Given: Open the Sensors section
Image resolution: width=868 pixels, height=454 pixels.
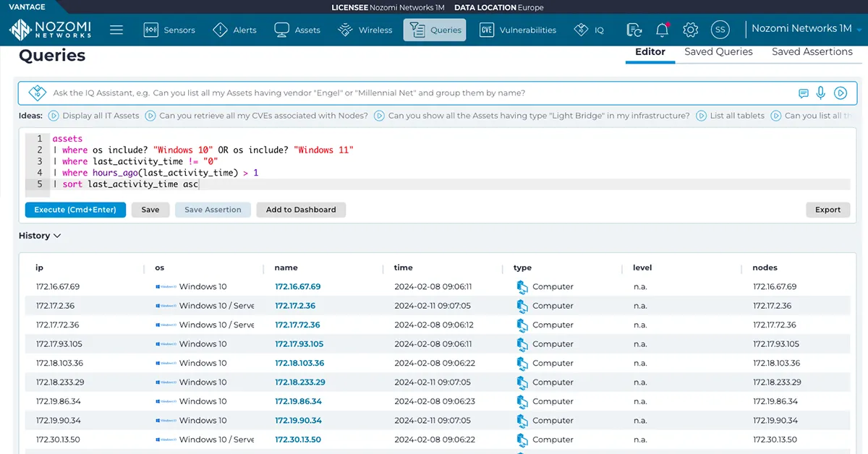Looking at the screenshot, I should click(169, 30).
